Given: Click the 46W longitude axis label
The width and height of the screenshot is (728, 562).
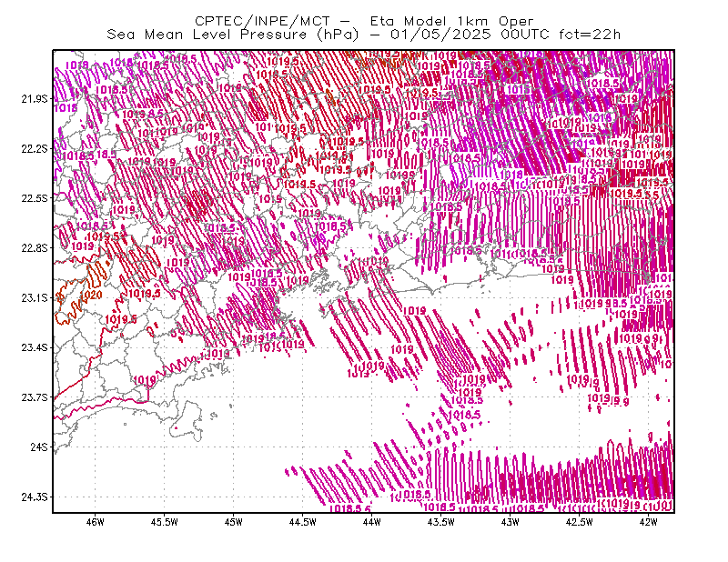Looking at the screenshot, I should 96,522.
